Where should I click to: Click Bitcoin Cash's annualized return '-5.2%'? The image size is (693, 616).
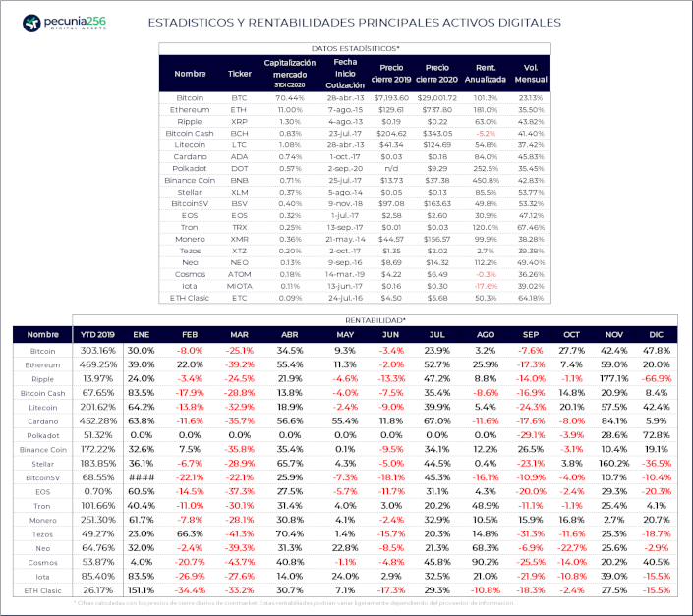click(486, 134)
